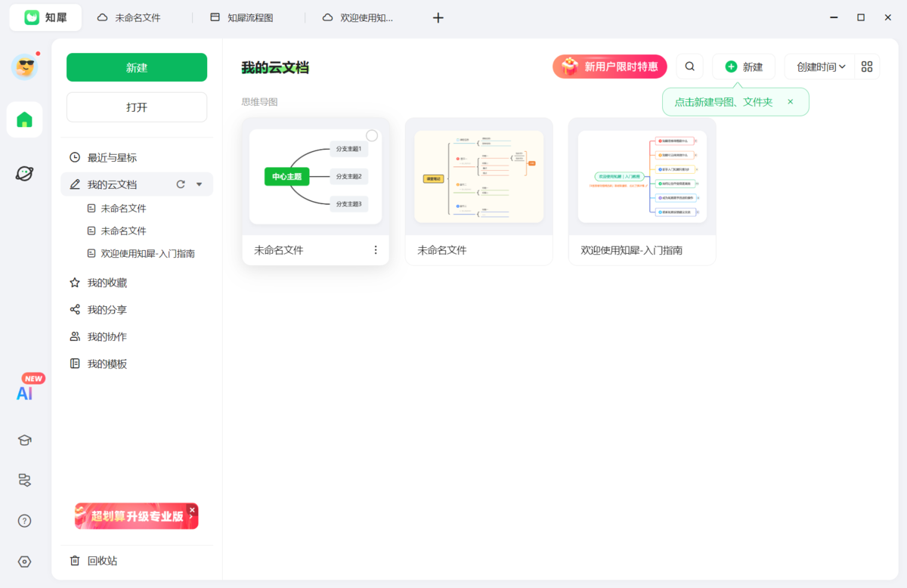Viewport: 907px width, 588px height.
Task: Open a new tab with the + icon
Action: 438,17
